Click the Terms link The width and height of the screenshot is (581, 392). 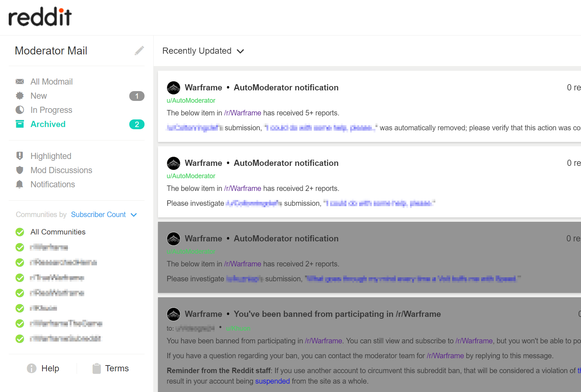coord(117,368)
